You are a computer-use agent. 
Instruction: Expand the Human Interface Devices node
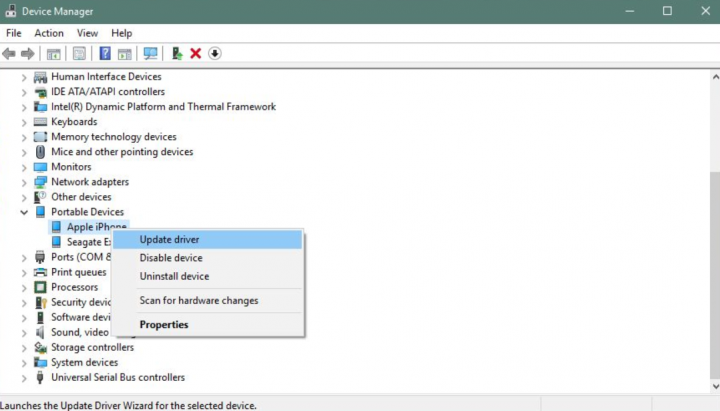click(24, 77)
